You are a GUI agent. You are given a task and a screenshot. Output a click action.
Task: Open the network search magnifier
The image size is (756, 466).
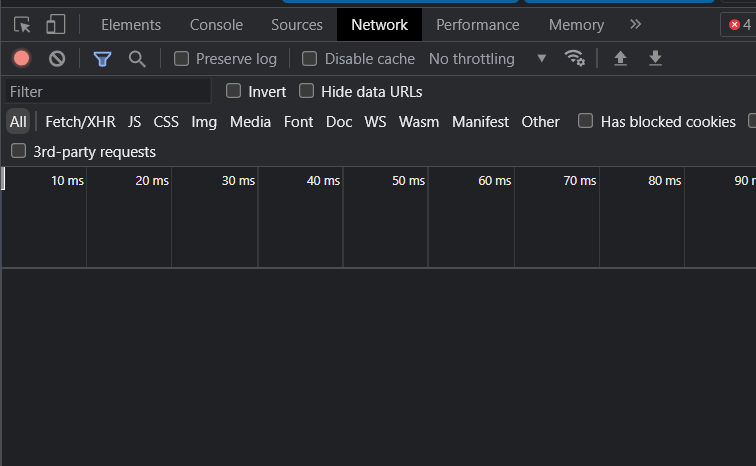[x=137, y=59]
